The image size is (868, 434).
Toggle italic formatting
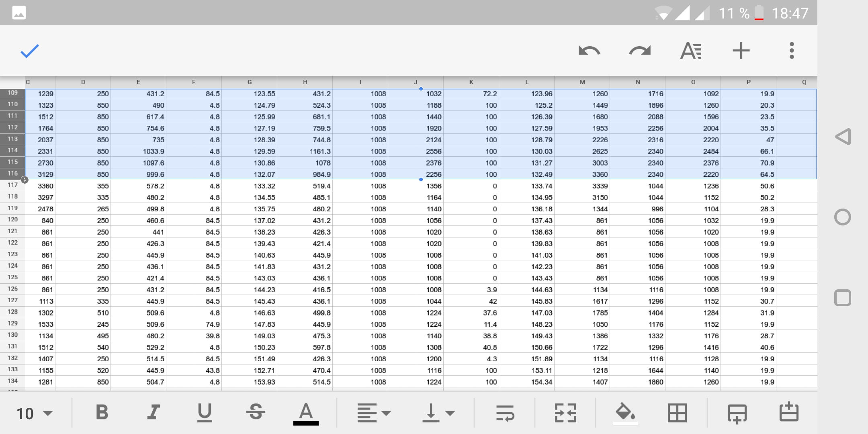coord(154,413)
